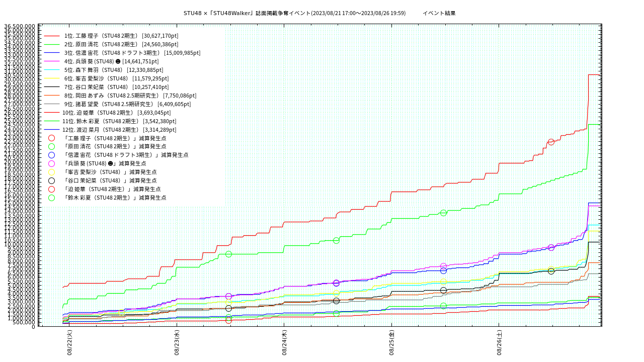
Task: Click the 「鈴木 彩夏」減算発生点 legend label
Action: 114,198
